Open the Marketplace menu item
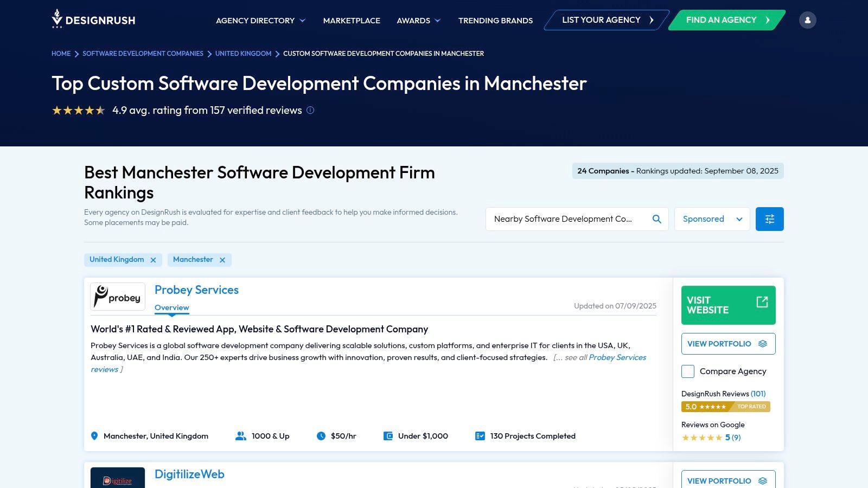868x488 pixels. tap(352, 21)
